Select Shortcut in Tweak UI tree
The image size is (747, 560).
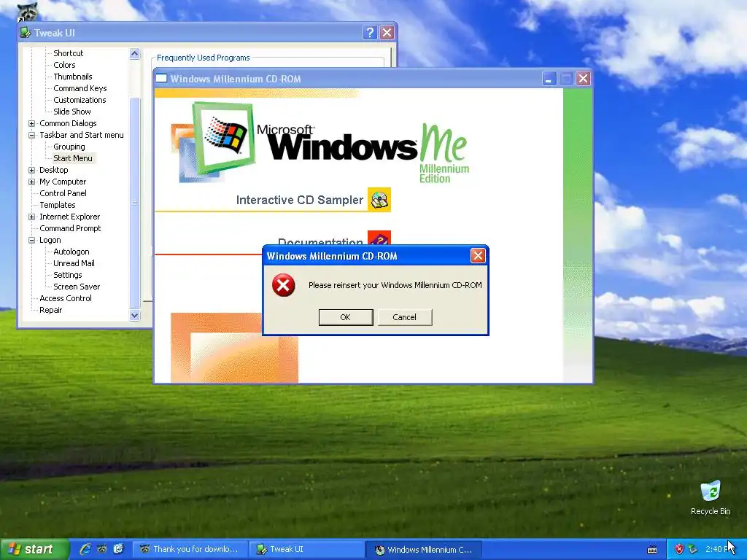click(x=68, y=52)
